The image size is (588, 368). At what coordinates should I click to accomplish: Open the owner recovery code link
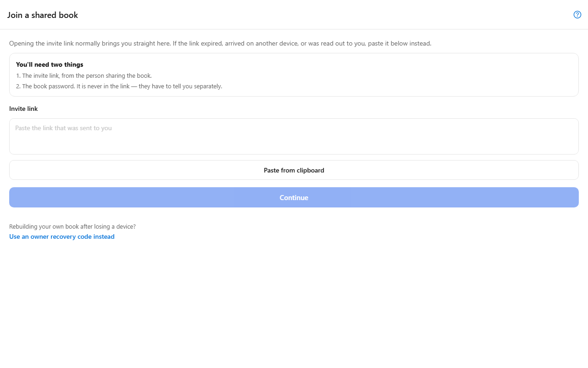pos(62,236)
